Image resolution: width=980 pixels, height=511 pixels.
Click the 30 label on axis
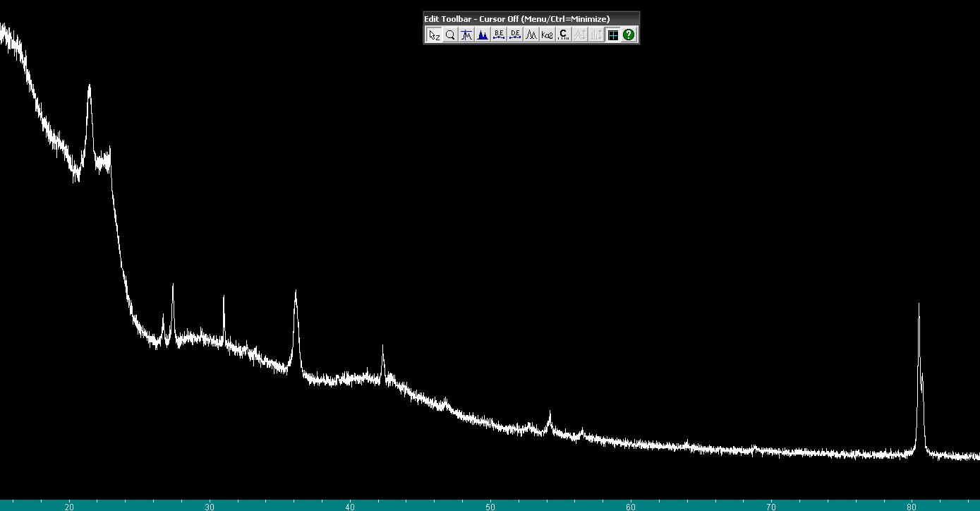point(210,506)
